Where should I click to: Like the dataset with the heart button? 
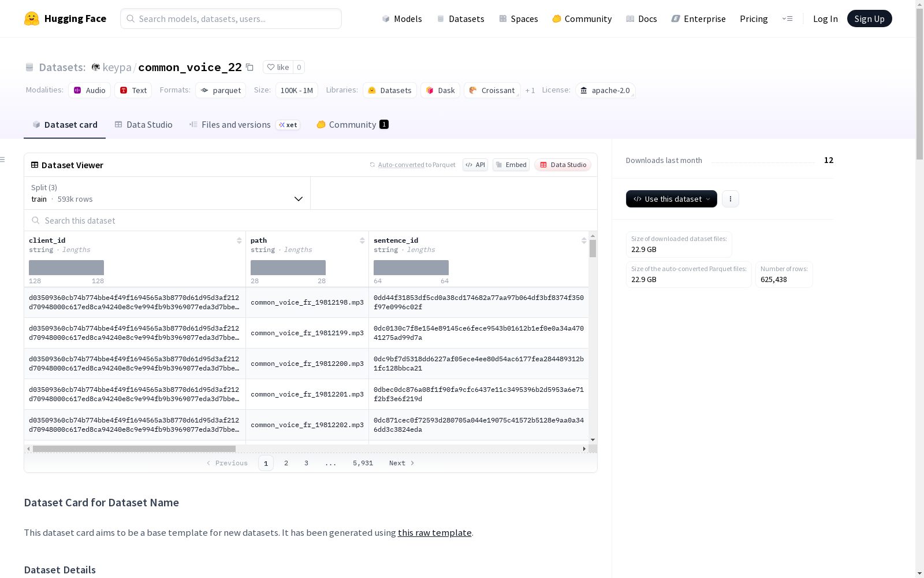[x=278, y=67]
